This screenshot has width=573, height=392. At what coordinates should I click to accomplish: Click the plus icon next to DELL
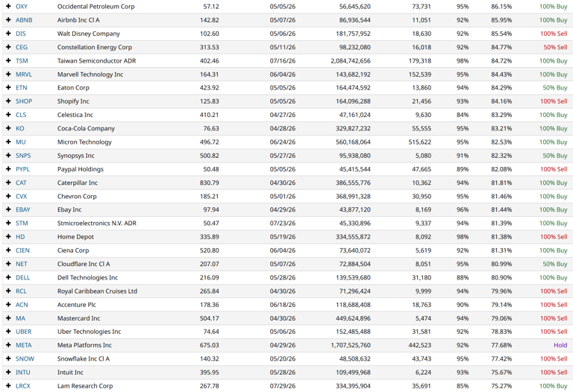coord(8,278)
